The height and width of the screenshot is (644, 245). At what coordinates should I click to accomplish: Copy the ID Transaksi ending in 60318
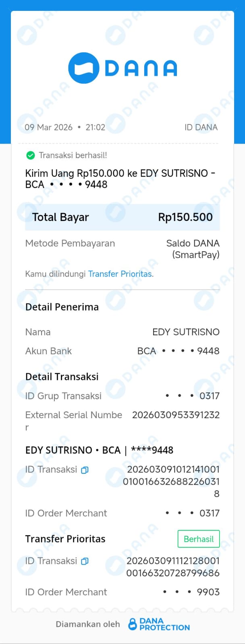[85, 470]
